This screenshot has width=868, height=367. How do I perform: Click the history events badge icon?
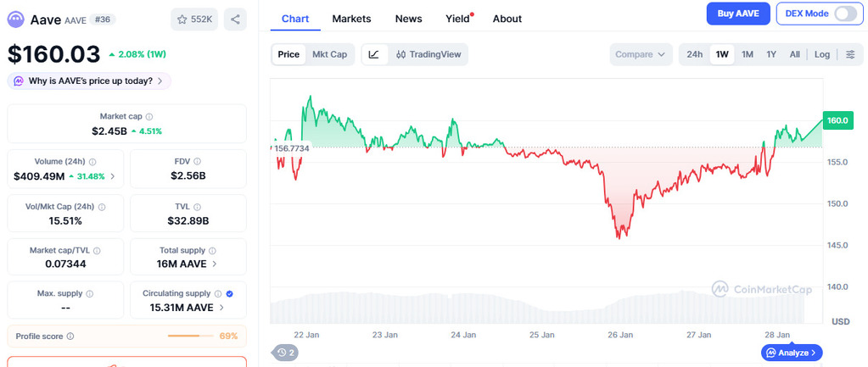[x=285, y=353]
